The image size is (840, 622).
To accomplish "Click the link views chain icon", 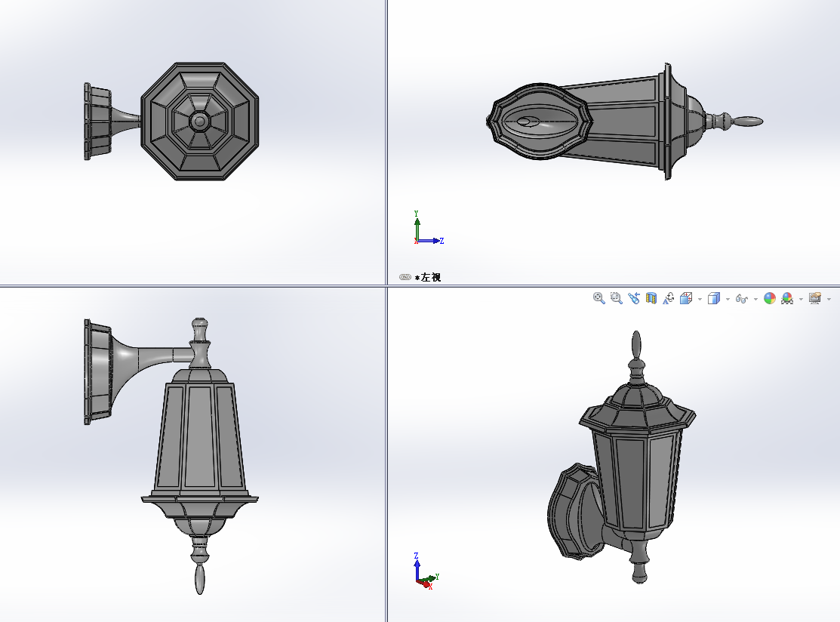I will pyautogui.click(x=405, y=277).
